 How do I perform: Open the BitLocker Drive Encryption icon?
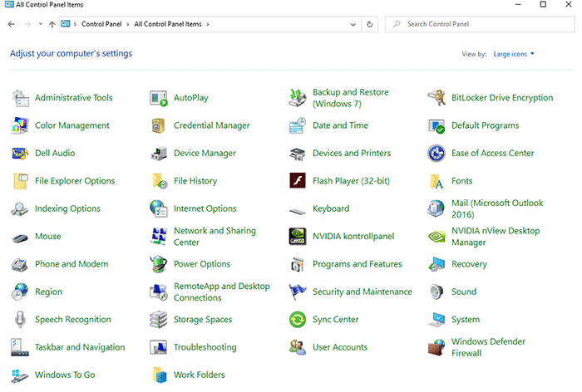[436, 98]
